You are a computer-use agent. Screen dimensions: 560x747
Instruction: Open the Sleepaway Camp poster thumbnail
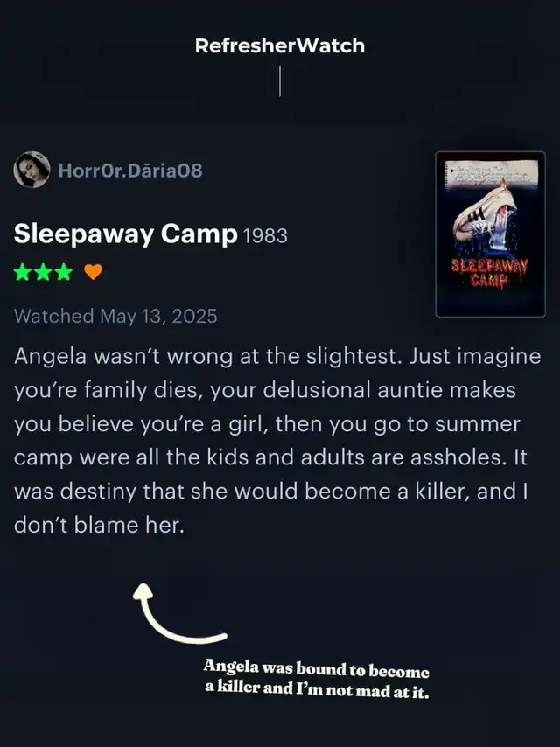(490, 234)
